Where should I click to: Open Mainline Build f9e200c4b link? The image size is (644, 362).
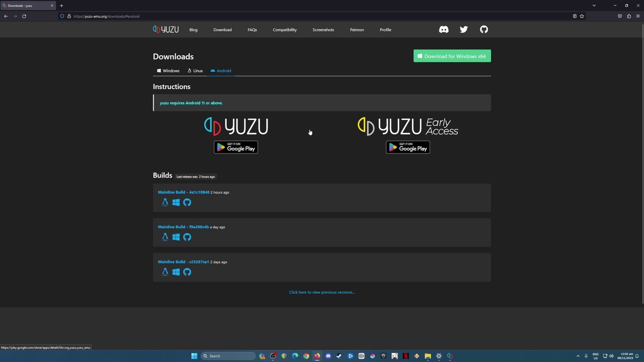click(x=183, y=227)
